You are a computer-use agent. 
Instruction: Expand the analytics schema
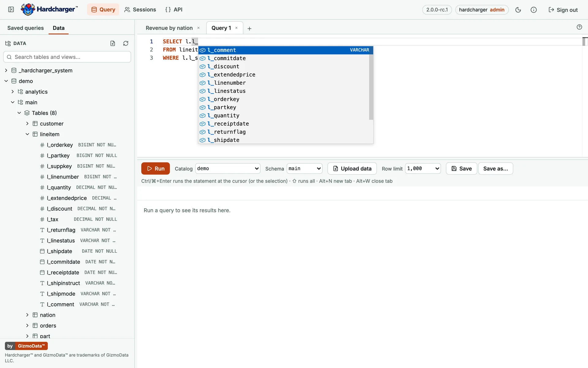pos(13,92)
